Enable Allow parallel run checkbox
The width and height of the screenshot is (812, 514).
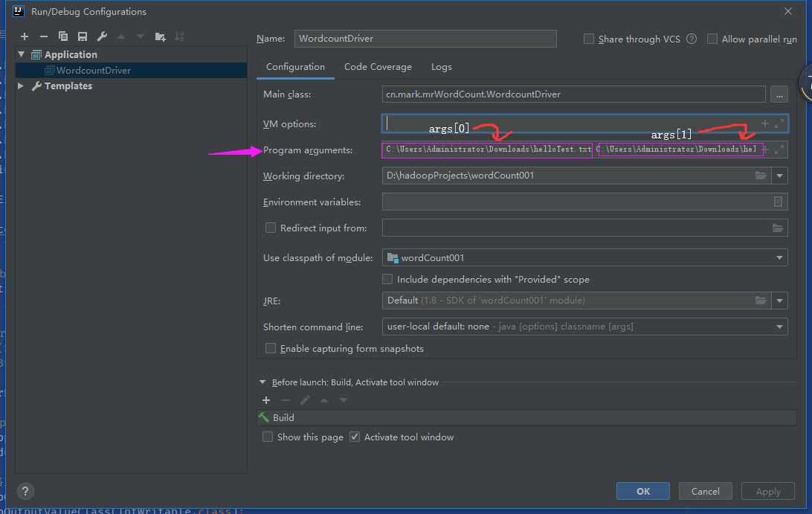(x=712, y=39)
